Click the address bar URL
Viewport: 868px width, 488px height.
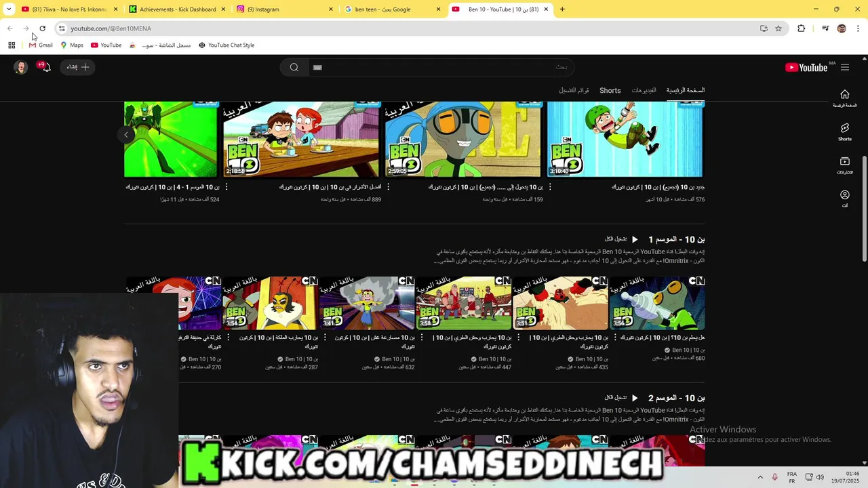click(111, 28)
